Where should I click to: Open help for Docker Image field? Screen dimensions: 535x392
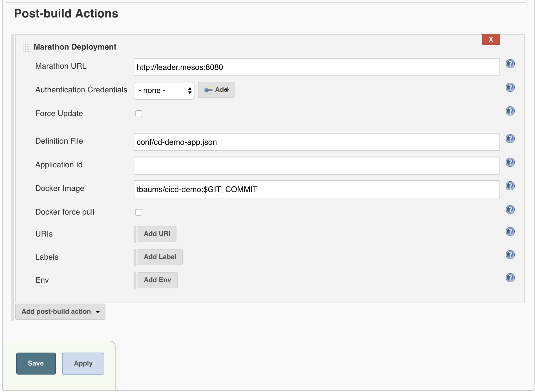pos(510,186)
